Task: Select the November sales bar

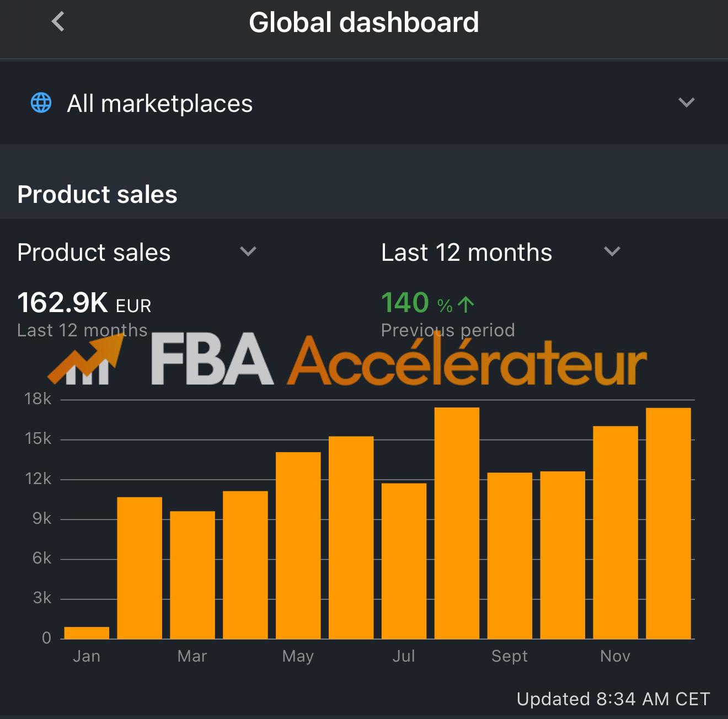Action: tap(615, 533)
